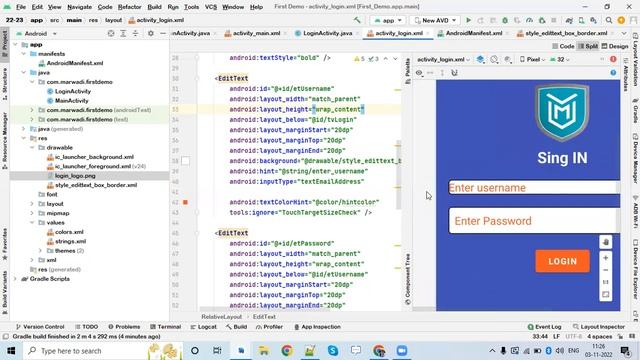The height and width of the screenshot is (360, 640).
Task: Open the Layout Inspector panel
Action: pyautogui.click(x=599, y=327)
